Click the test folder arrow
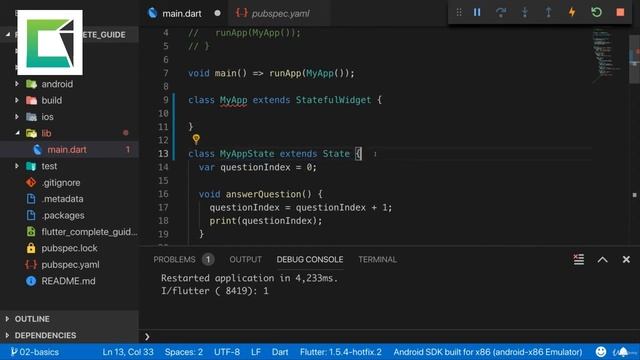 click(17, 166)
